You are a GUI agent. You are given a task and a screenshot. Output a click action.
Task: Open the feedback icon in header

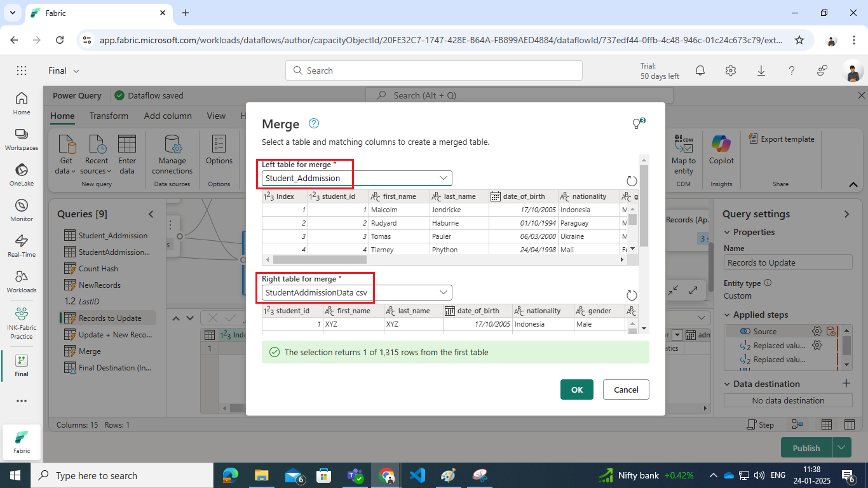tap(822, 71)
